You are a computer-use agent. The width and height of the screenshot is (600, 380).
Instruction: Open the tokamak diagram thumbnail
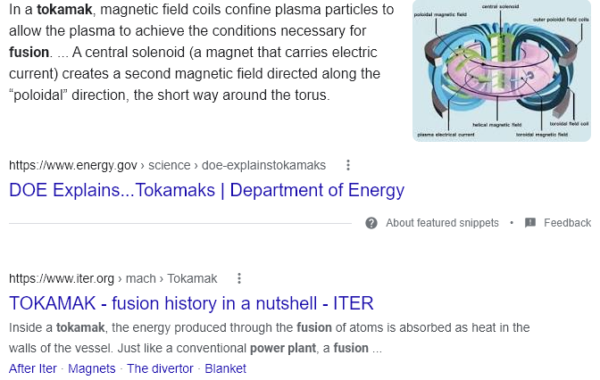[502, 71]
